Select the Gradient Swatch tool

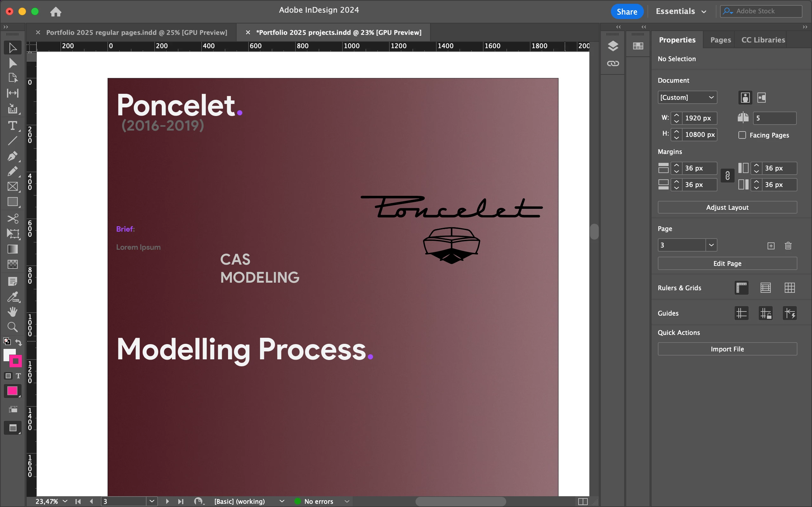click(x=12, y=249)
